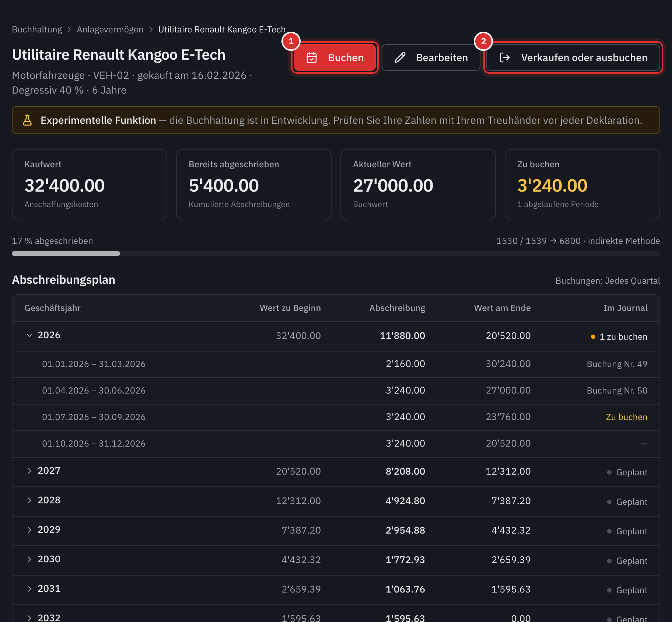The width and height of the screenshot is (672, 622).
Task: Click the period '01.07.2026 – 30.09.2026'
Action: (94, 417)
